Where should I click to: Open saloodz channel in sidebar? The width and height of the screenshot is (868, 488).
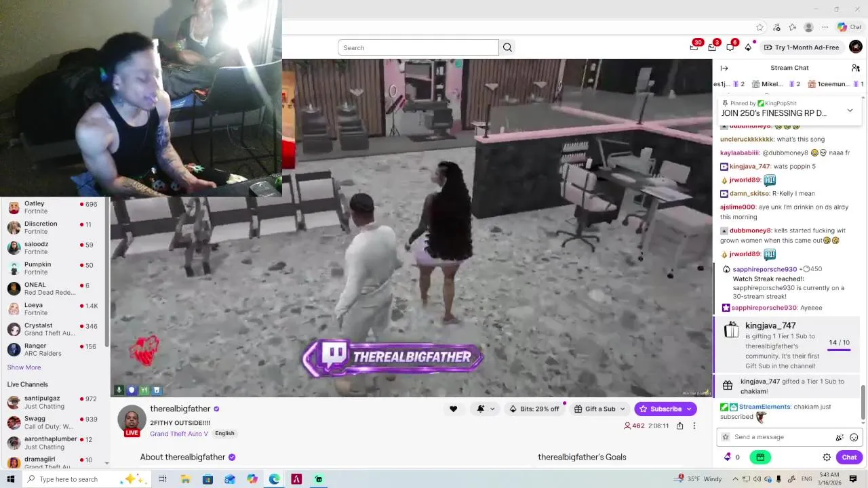[x=54, y=248]
